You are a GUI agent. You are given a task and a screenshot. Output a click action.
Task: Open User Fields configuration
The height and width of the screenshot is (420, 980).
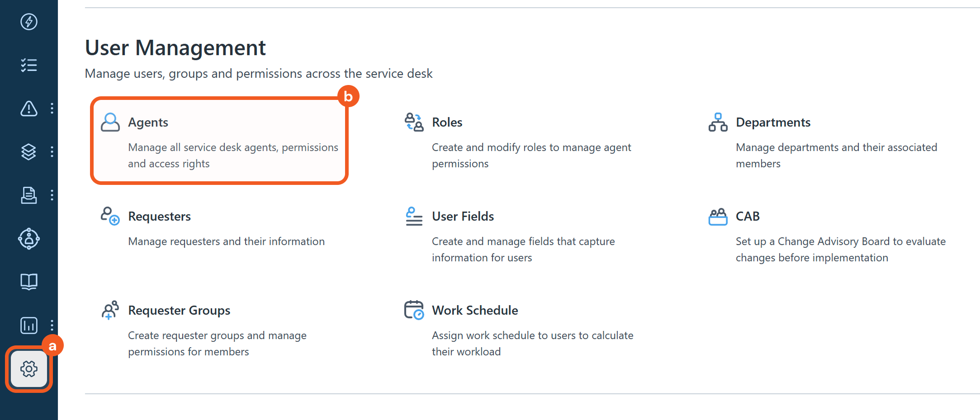click(463, 217)
